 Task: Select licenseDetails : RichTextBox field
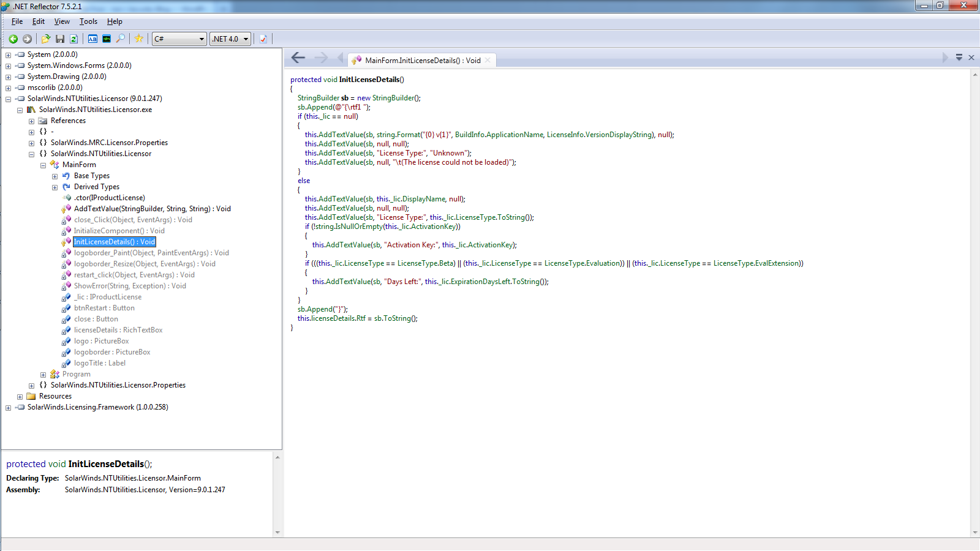pos(118,330)
